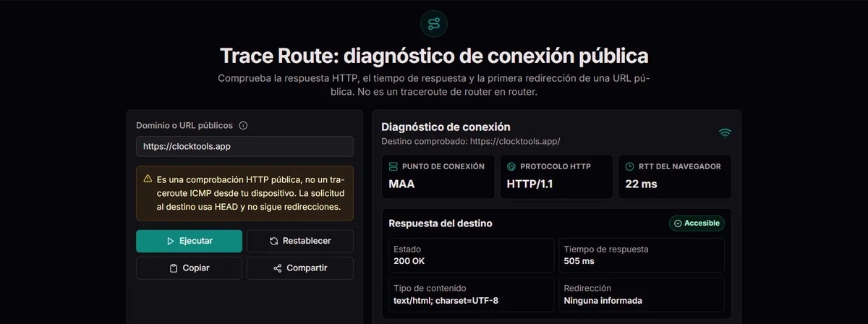Reset the form with Restablecer
Image resolution: width=868 pixels, height=324 pixels.
(300, 241)
